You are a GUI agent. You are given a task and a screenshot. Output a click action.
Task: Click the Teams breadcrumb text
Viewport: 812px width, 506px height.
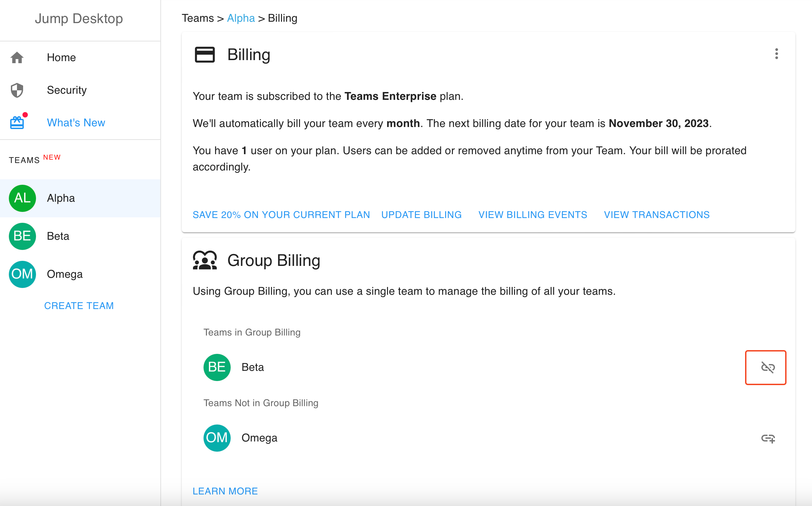pyautogui.click(x=198, y=18)
